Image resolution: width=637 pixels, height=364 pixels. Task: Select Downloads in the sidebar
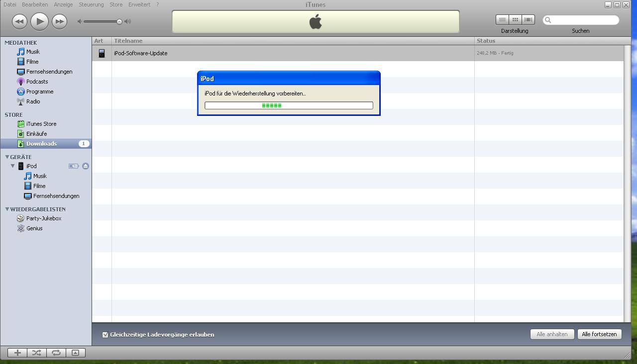click(46, 144)
